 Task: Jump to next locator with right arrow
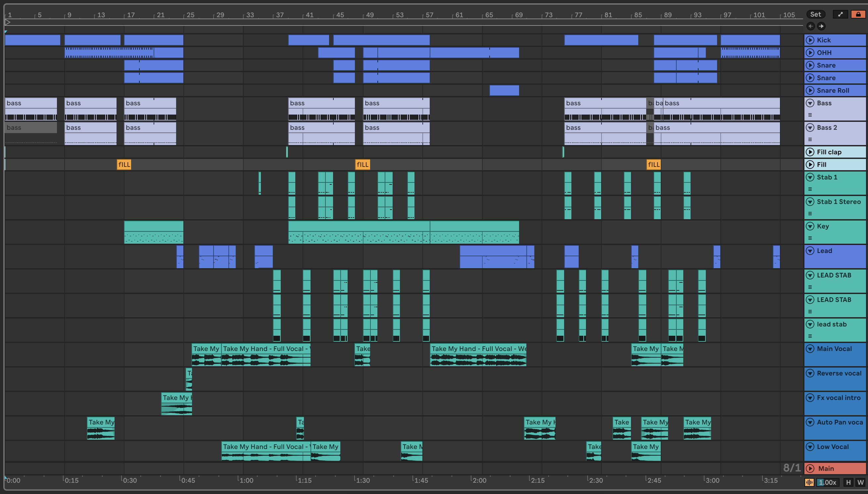[x=821, y=26]
